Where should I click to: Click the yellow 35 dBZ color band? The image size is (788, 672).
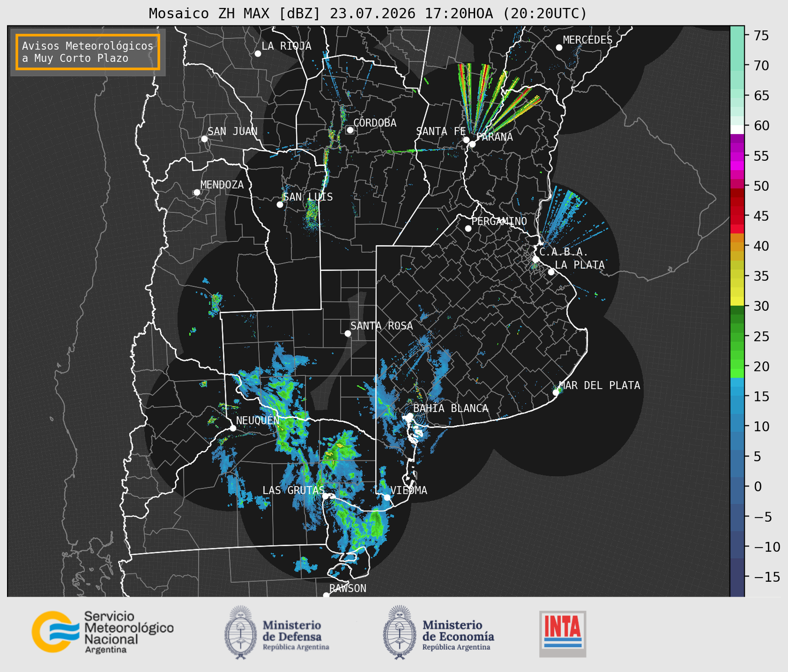pos(737,276)
